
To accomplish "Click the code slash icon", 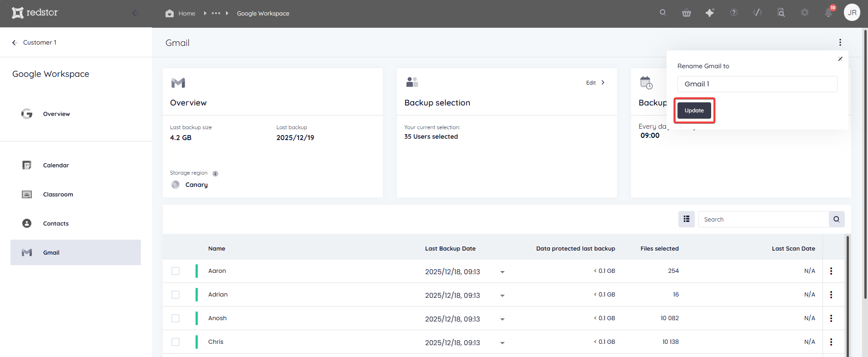I will coord(758,13).
